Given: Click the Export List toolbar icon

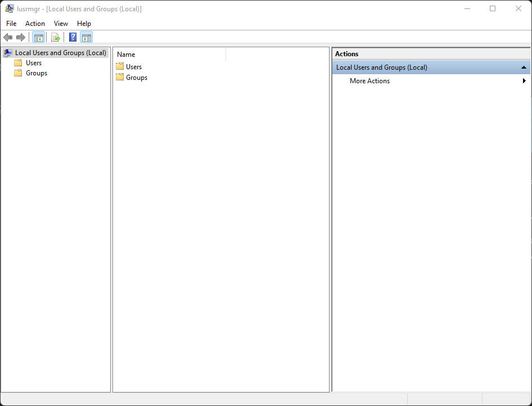Looking at the screenshot, I should (x=55, y=38).
